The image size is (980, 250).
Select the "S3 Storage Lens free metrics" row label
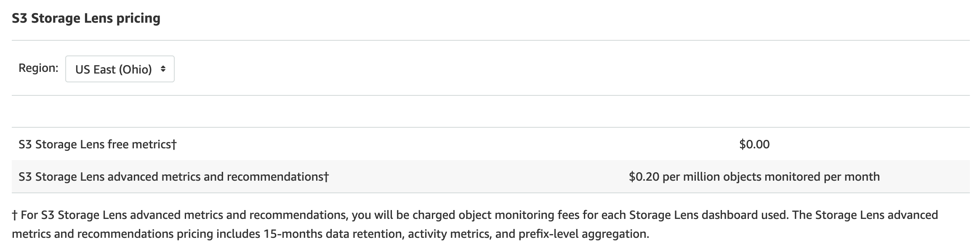pyautogui.click(x=95, y=145)
